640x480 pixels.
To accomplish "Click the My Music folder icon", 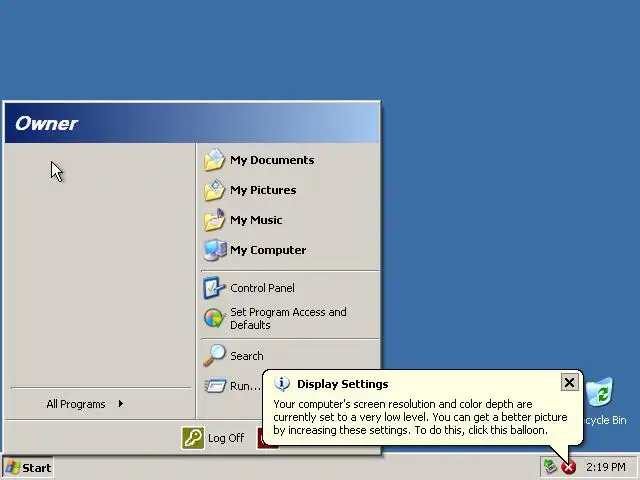I will [x=214, y=220].
